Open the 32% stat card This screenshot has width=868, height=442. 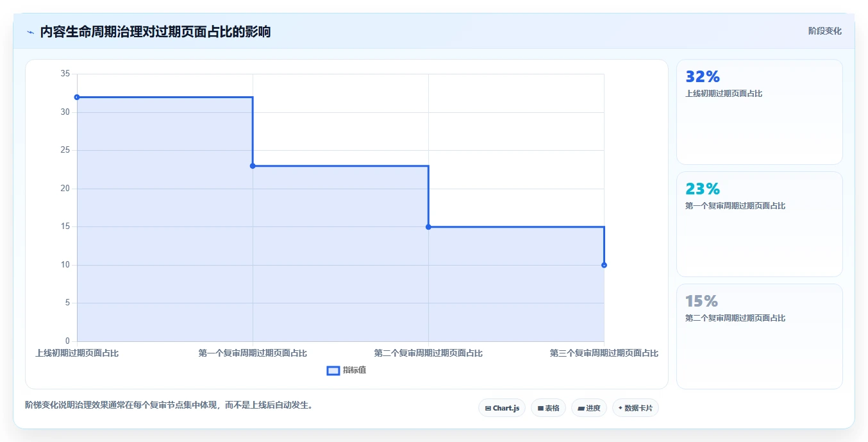click(759, 112)
